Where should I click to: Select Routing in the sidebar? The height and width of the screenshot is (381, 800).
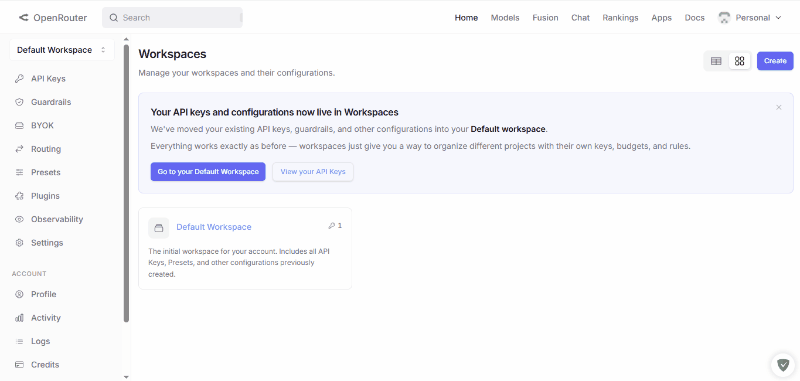46,149
